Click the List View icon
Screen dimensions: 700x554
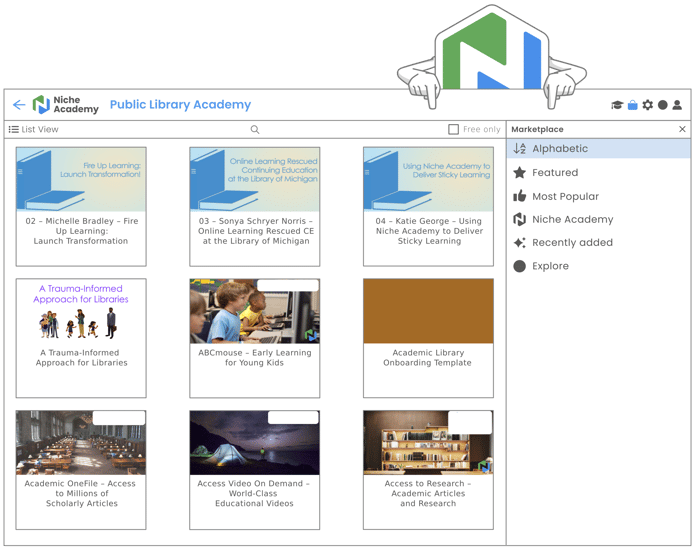click(x=13, y=129)
